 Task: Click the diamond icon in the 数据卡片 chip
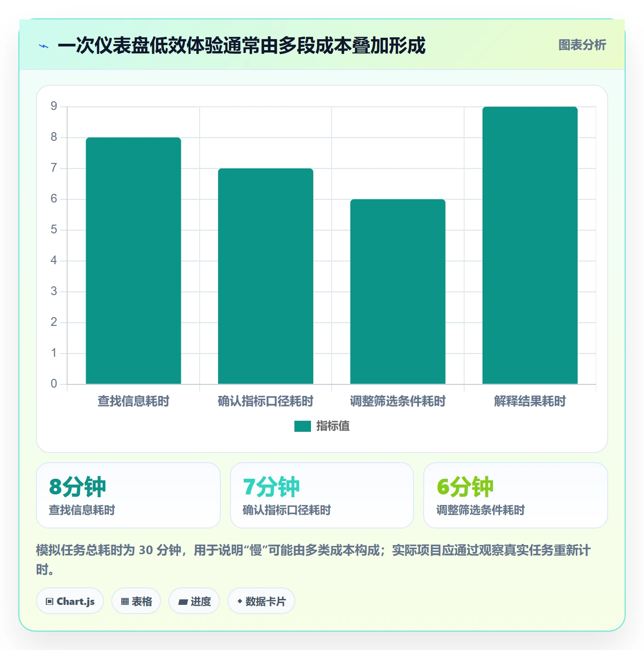click(240, 601)
